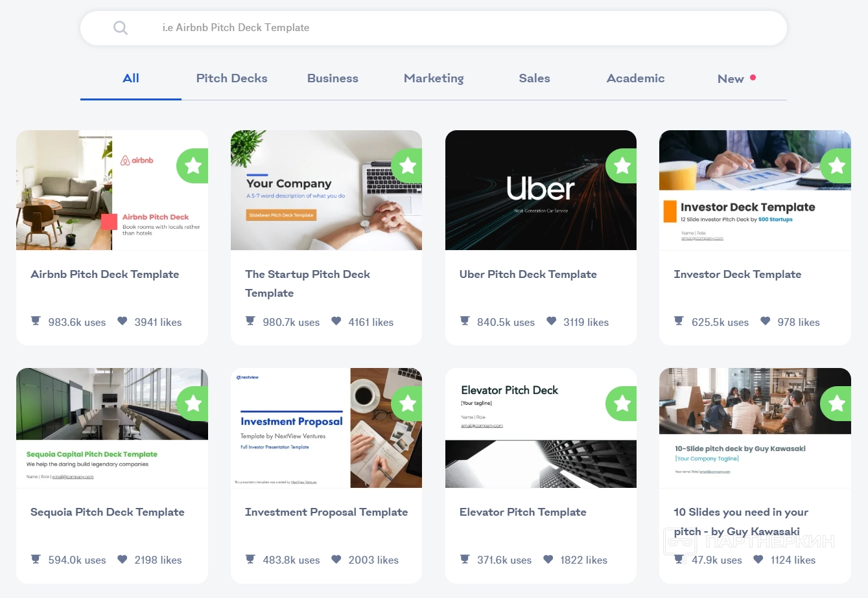Open the Sequoia Pitch Deck Template title

108,512
